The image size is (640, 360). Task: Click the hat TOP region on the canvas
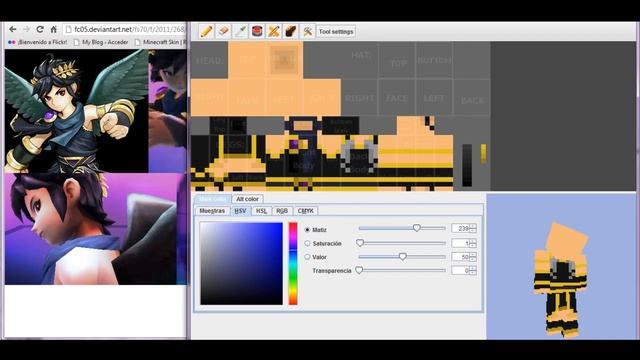pos(398,61)
